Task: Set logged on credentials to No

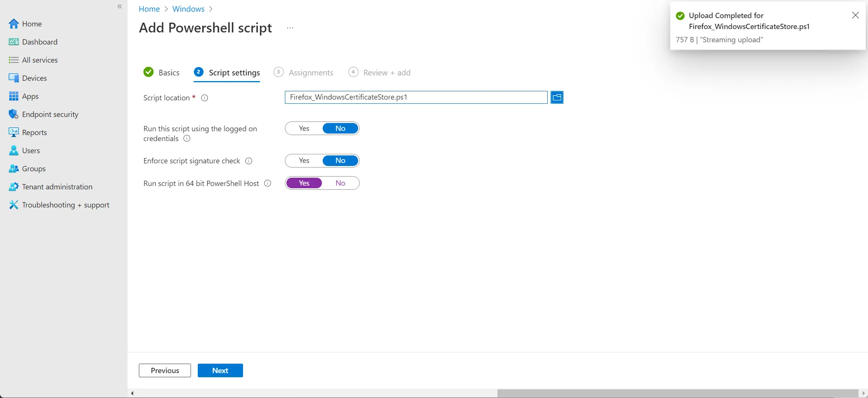Action: click(x=340, y=128)
